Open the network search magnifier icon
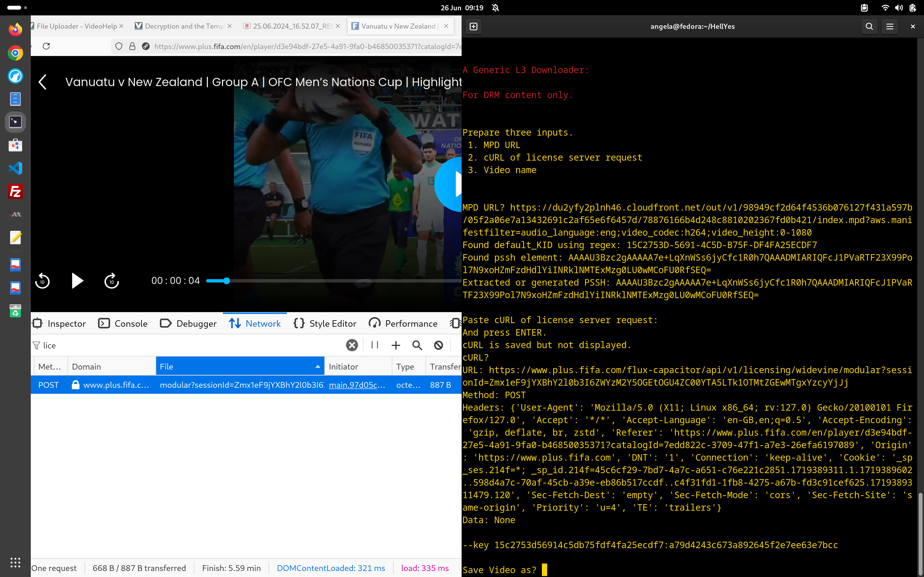924x577 pixels. [417, 345]
